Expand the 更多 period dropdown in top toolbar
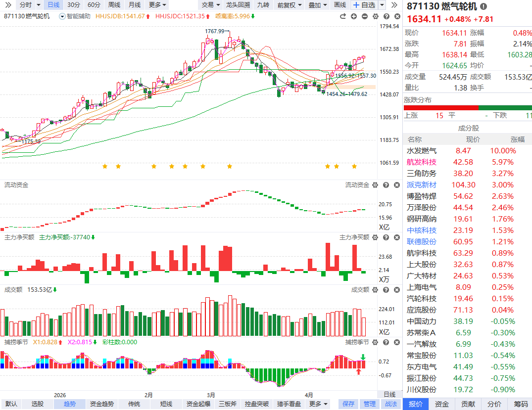Screen dimensions: 532x410 pos(157,5)
